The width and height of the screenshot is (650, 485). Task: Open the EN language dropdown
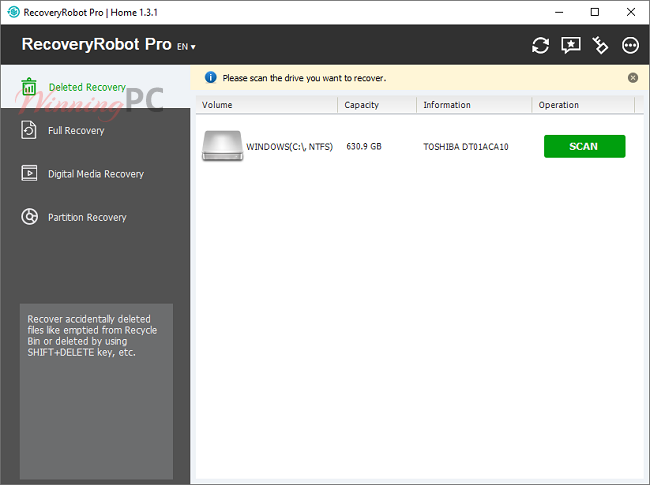tap(186, 46)
